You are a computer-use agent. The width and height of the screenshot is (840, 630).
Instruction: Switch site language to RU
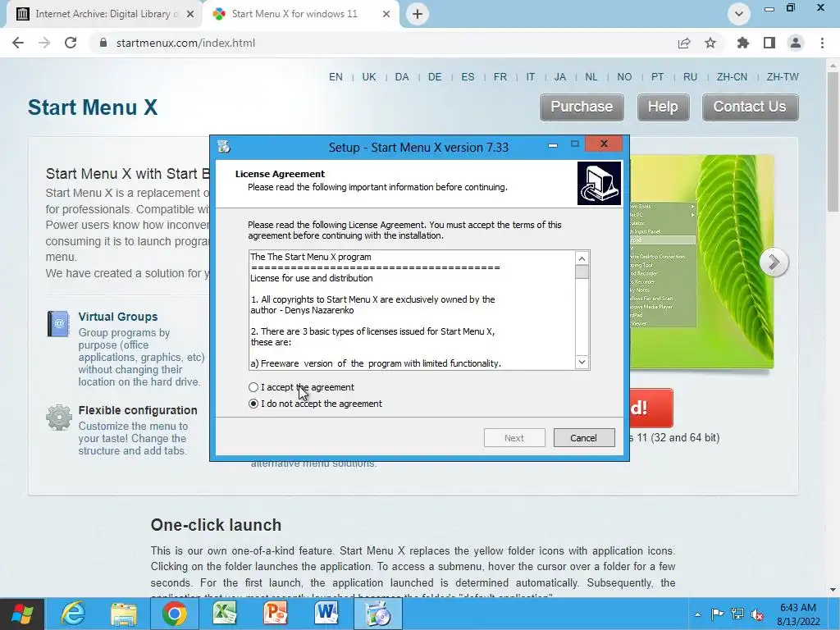[x=690, y=77]
